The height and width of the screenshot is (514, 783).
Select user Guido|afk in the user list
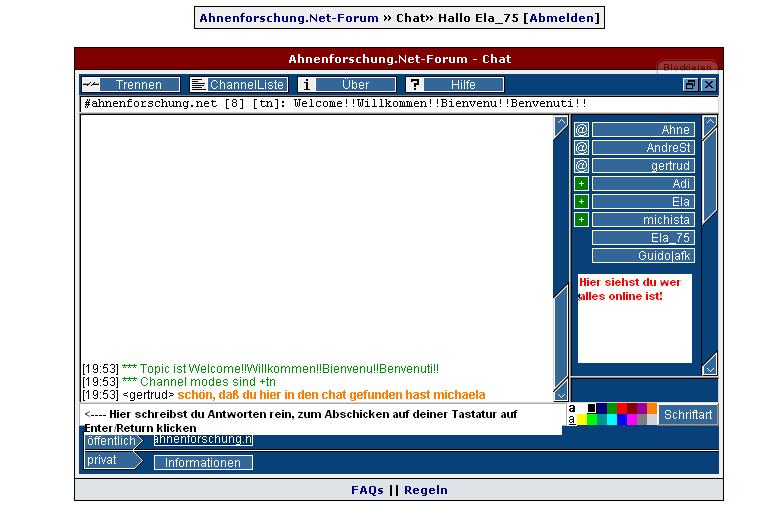[642, 256]
